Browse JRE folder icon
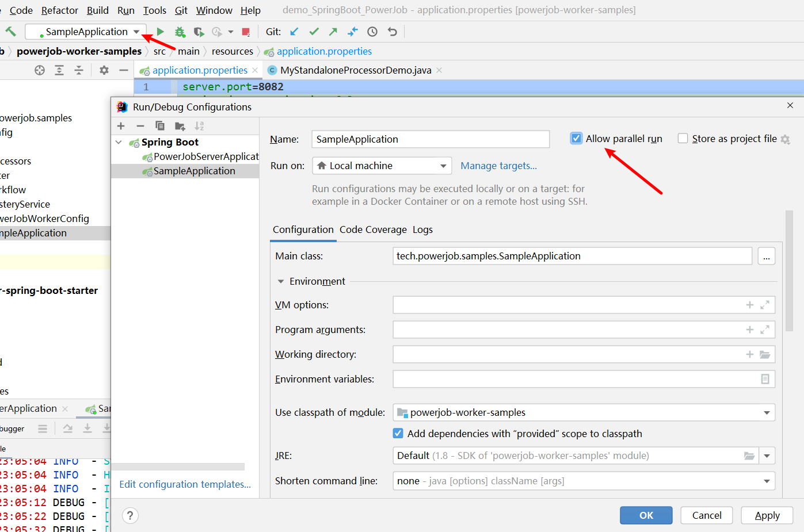 tap(749, 456)
